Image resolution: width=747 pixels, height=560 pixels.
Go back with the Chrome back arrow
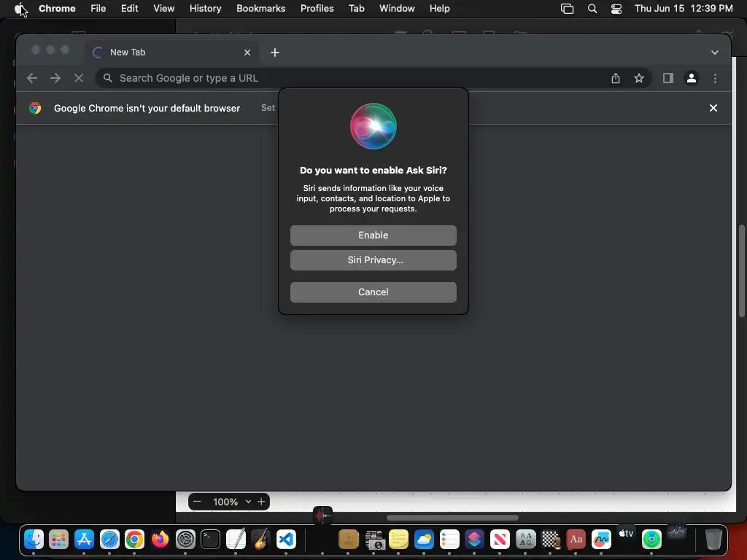[x=32, y=78]
